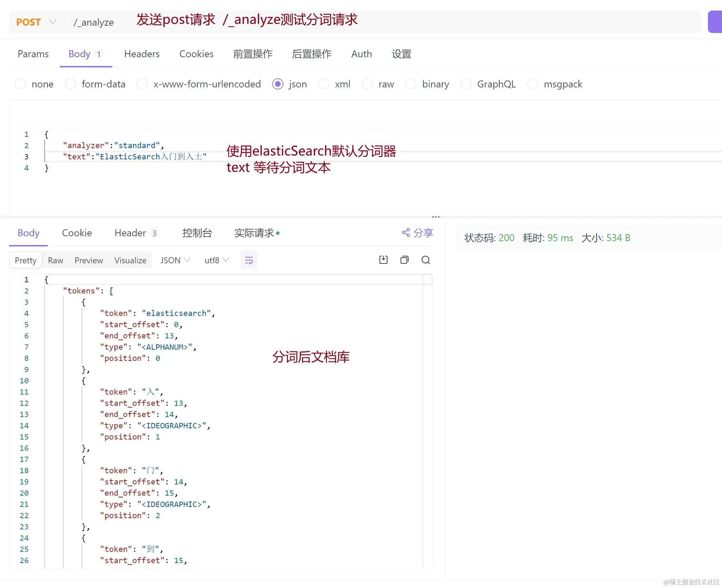Download the response body
The height and width of the screenshot is (588, 722).
383,260
